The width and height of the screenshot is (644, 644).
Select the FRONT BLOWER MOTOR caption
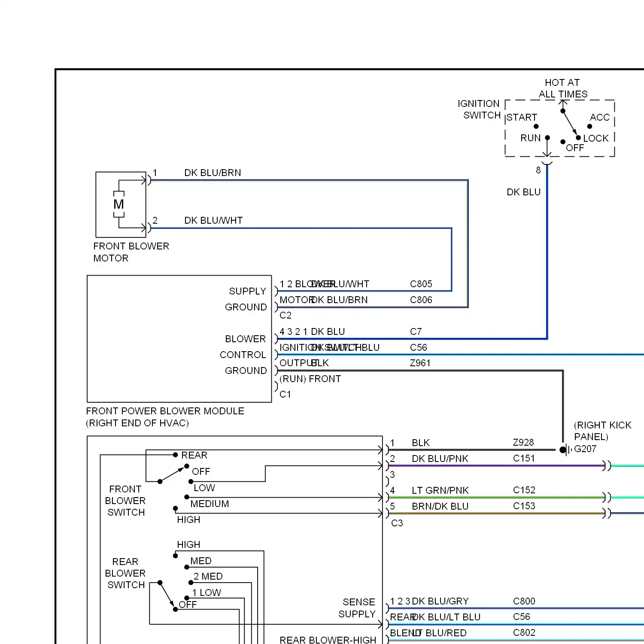click(x=131, y=252)
